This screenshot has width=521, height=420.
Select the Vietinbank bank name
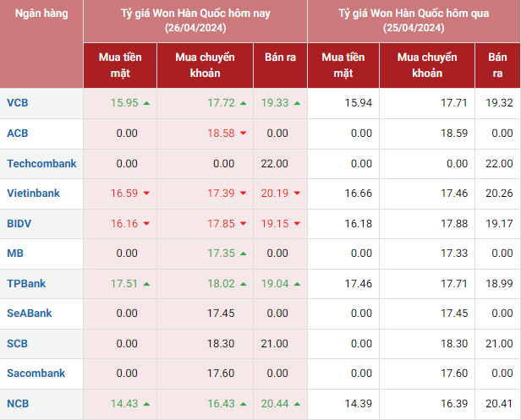[x=33, y=194]
